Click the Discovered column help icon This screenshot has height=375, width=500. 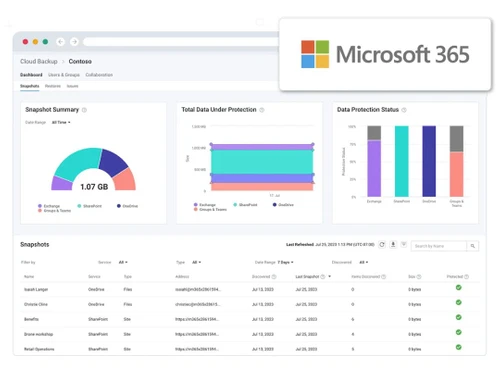(274, 277)
